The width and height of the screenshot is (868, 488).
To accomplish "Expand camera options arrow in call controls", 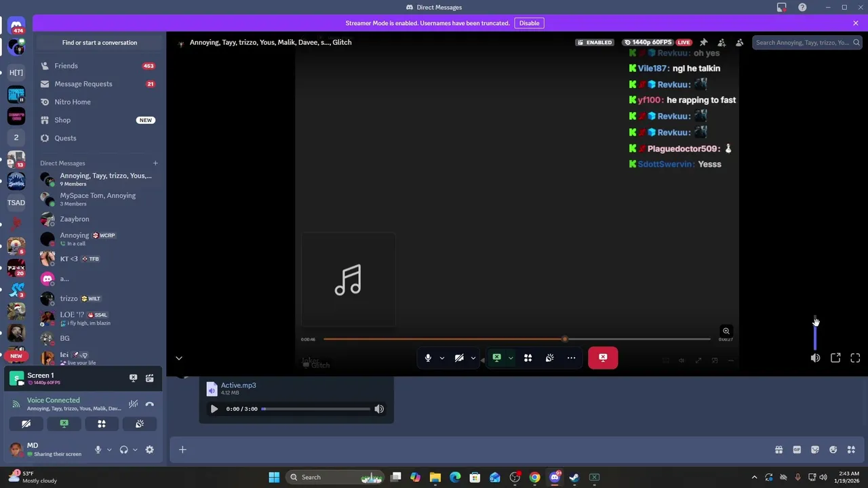I will (x=473, y=358).
